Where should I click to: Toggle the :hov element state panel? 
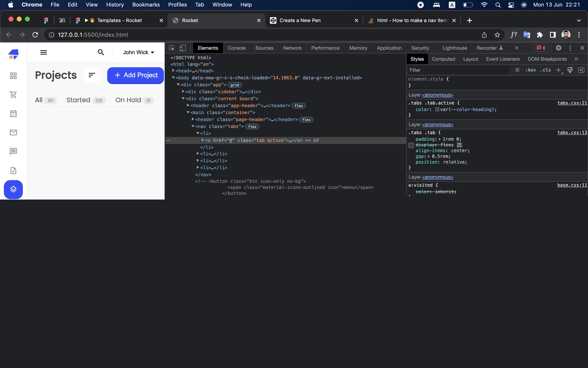(x=530, y=70)
